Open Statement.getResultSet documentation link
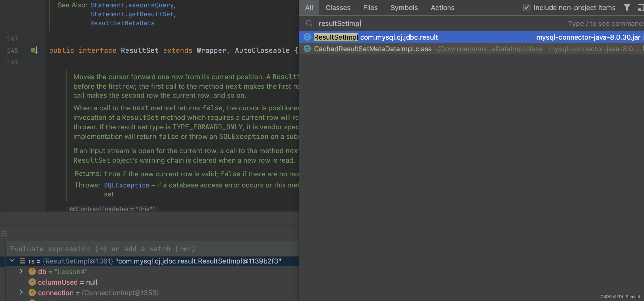 tap(132, 14)
